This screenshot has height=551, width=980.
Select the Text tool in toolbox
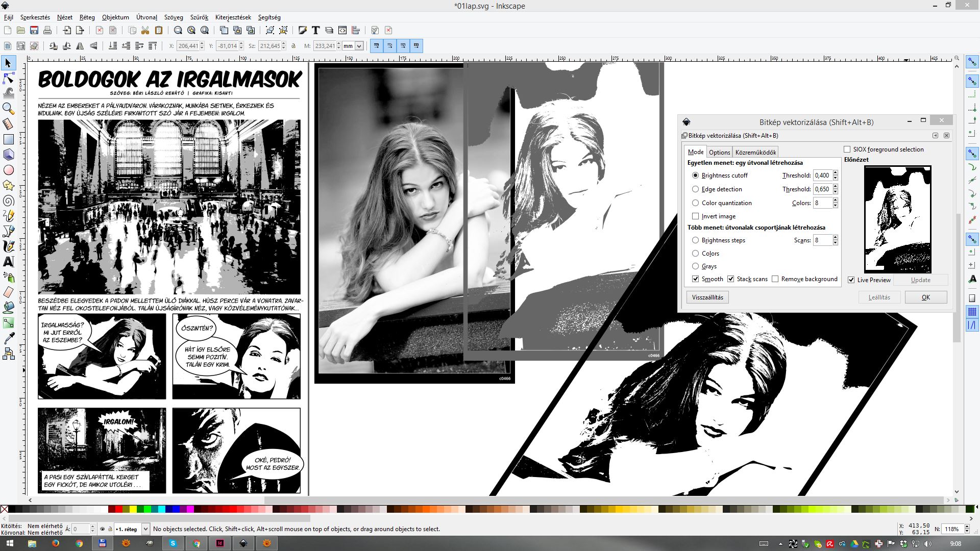[x=8, y=262]
